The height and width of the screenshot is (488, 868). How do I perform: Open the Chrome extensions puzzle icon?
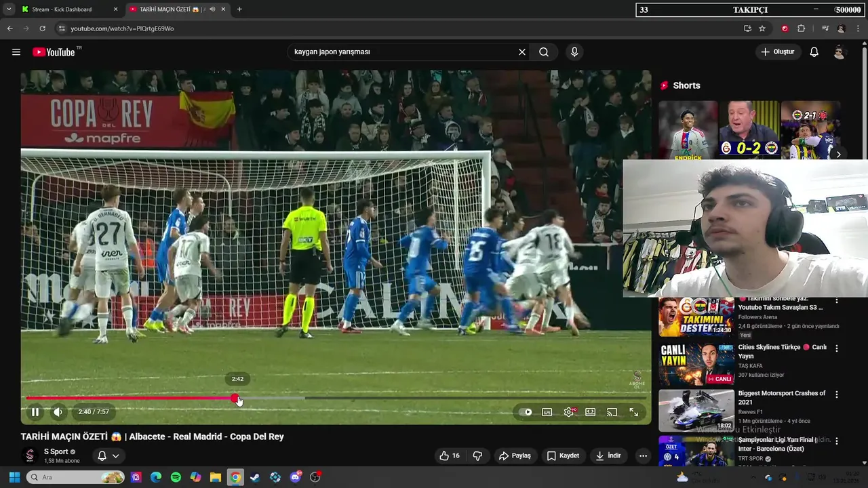[x=802, y=28]
